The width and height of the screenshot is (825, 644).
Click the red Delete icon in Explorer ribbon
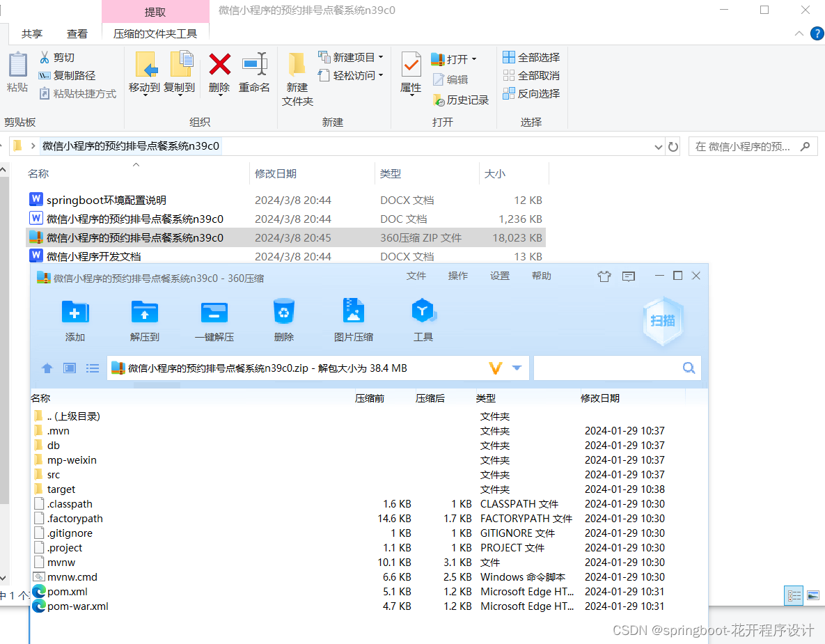coord(219,64)
